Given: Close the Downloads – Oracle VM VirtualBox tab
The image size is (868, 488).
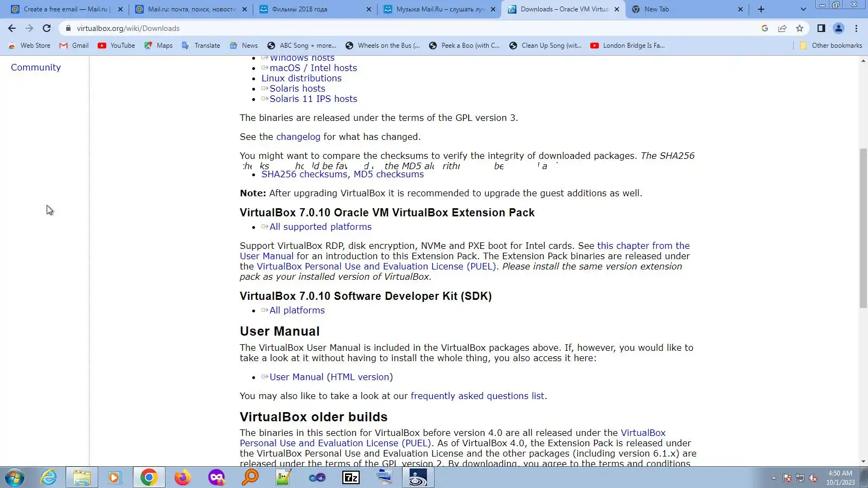Looking at the screenshot, I should 617,9.
